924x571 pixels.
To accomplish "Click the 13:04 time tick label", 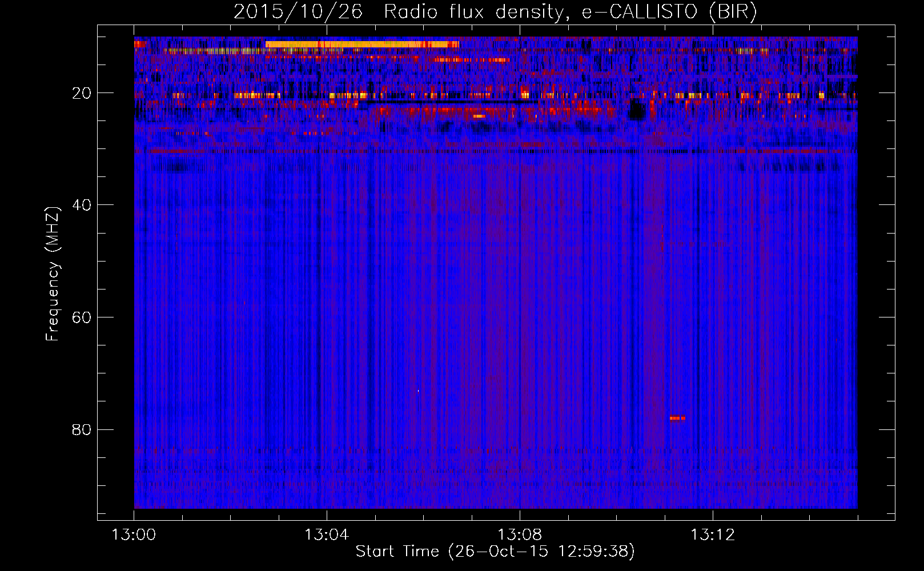I will point(327,535).
